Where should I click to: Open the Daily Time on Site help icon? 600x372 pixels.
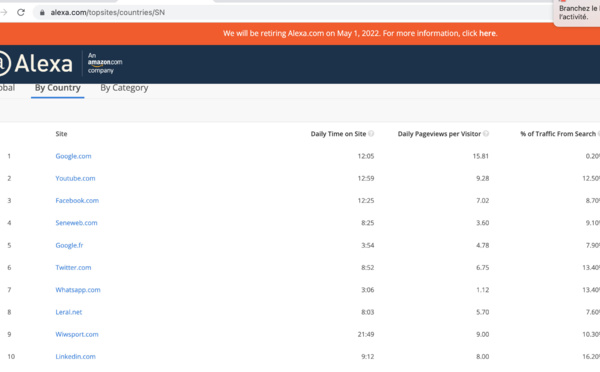point(371,134)
